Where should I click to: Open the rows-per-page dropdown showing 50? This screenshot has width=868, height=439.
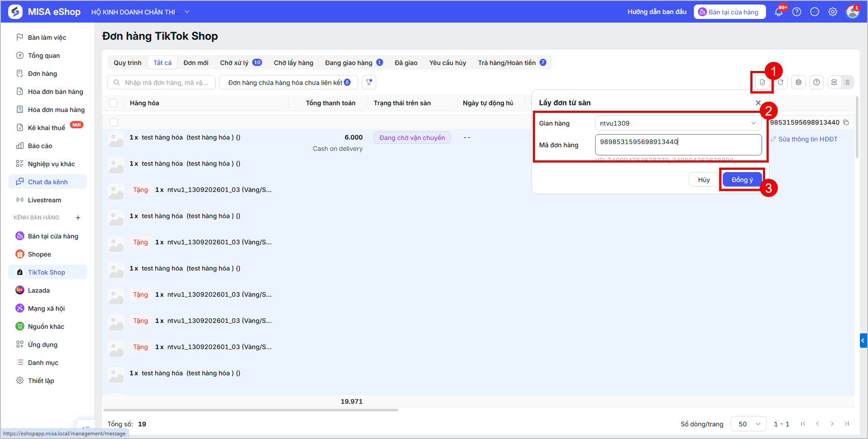[748, 424]
